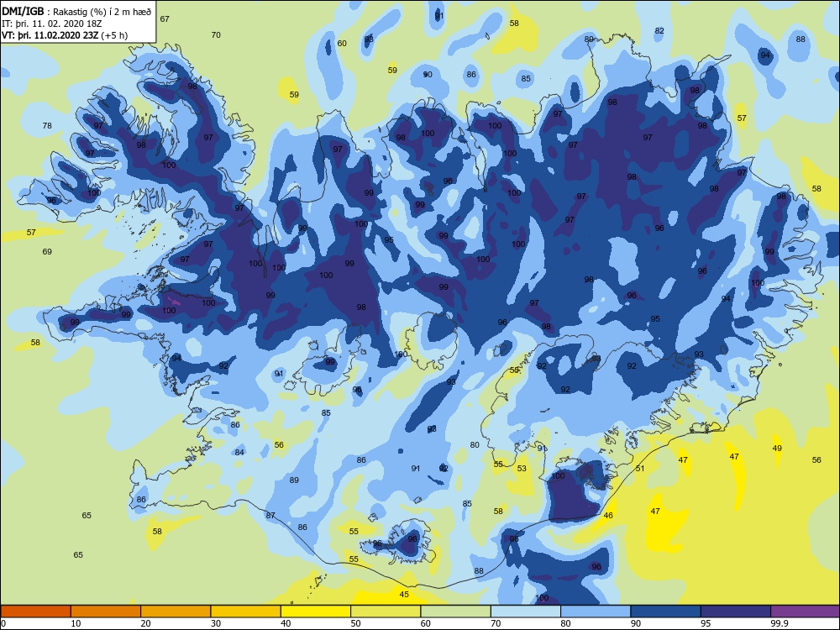The image size is (840, 630).
Task: Click the 'IT: þri. 11. 02. 2020 18Z' line
Action: coord(52,24)
